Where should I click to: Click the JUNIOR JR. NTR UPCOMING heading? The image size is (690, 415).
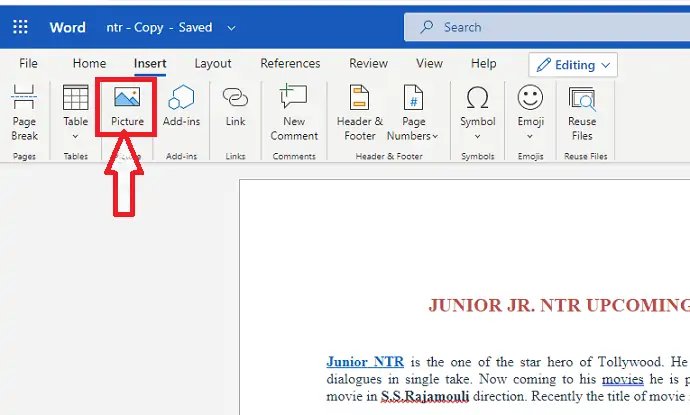click(559, 305)
